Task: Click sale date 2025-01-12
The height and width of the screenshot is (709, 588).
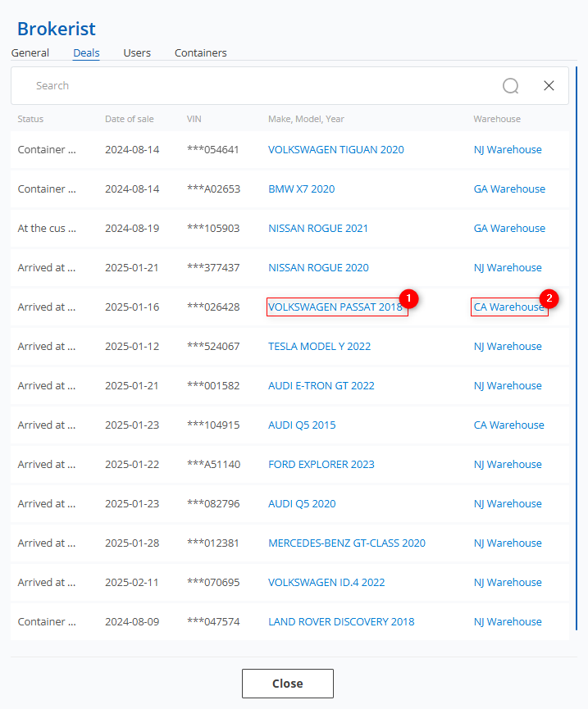Action: (x=132, y=347)
